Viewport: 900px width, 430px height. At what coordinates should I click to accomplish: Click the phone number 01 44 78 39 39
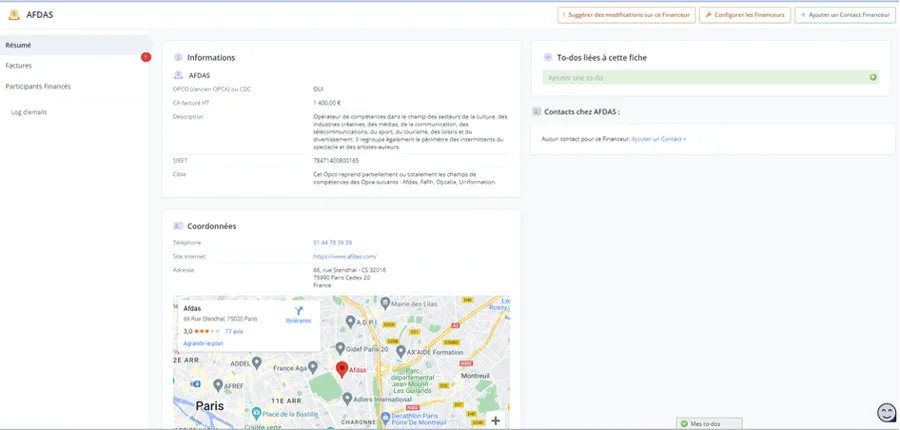coord(332,242)
